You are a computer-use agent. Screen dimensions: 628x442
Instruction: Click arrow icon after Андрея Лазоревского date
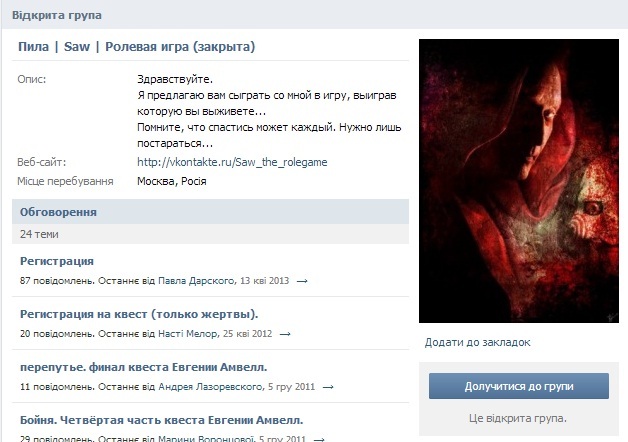328,387
